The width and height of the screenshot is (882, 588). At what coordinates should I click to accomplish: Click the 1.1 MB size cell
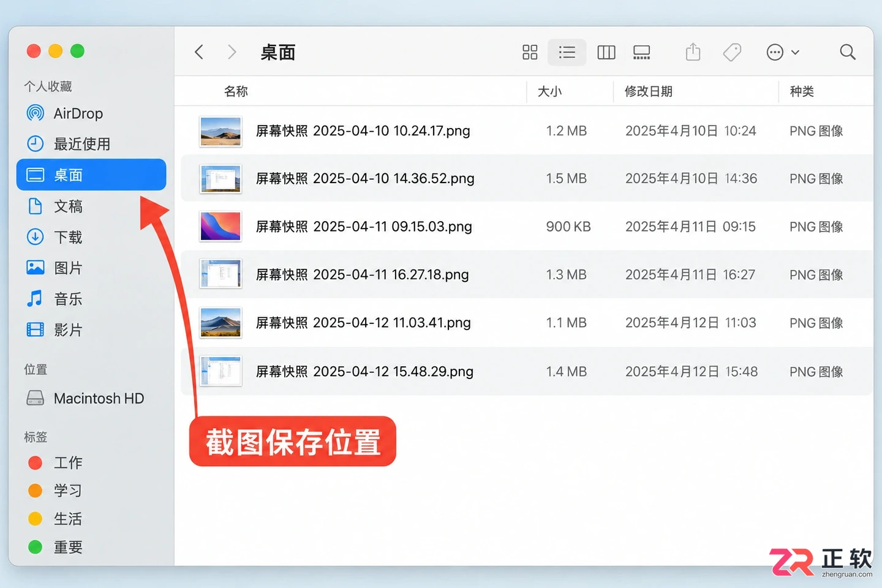(x=567, y=323)
